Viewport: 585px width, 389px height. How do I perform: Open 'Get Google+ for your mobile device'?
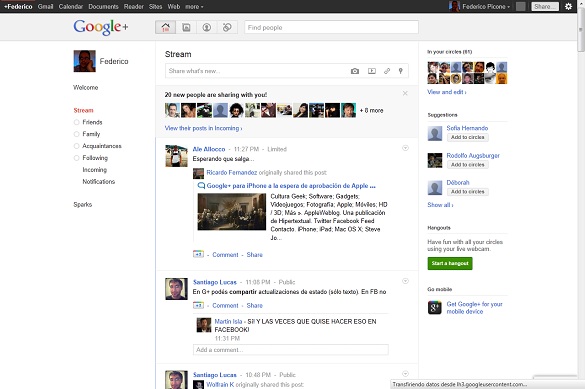coord(475,308)
